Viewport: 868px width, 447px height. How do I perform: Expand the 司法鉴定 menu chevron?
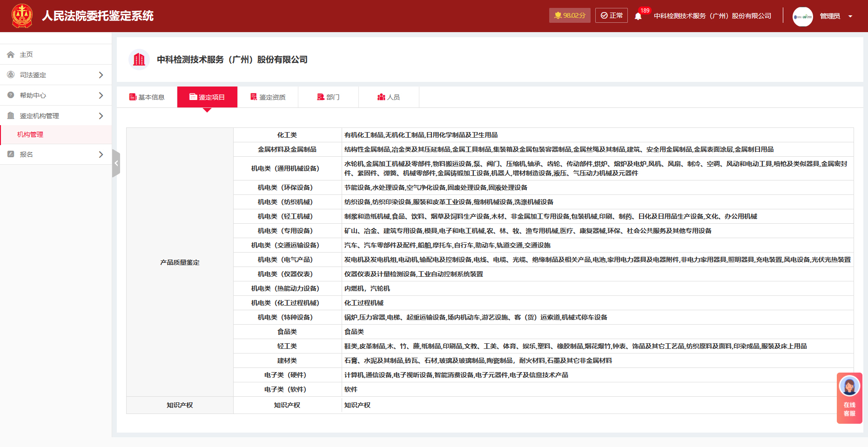pyautogui.click(x=101, y=75)
